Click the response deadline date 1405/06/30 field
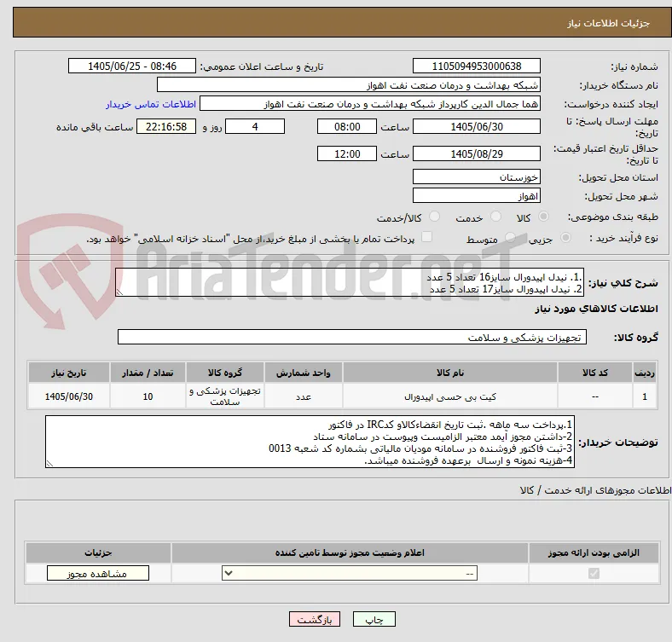Image resolution: width=672 pixels, height=642 pixels. point(476,127)
